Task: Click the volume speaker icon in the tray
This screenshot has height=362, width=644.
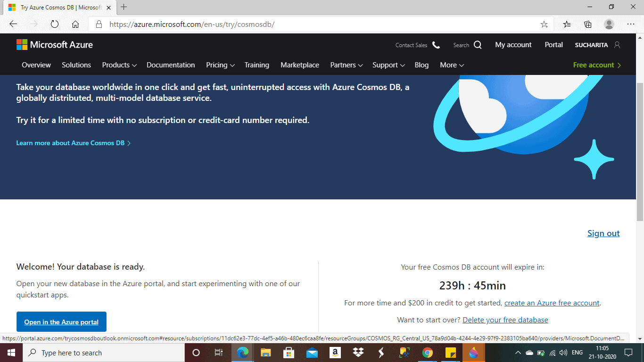Action: coord(563,353)
